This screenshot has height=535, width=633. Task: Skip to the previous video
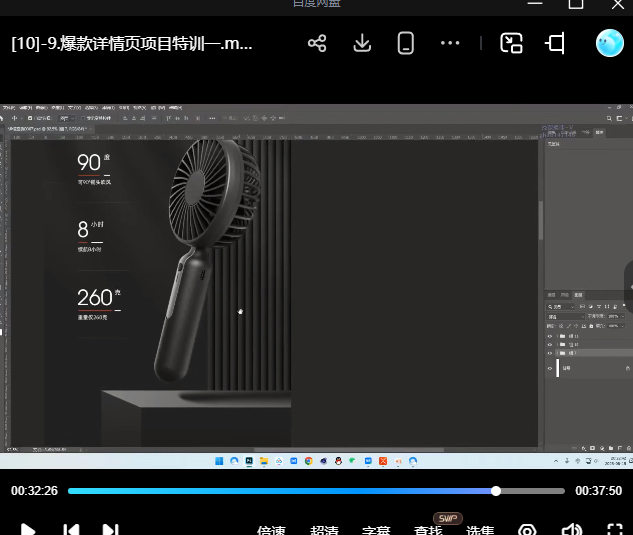tap(71, 529)
